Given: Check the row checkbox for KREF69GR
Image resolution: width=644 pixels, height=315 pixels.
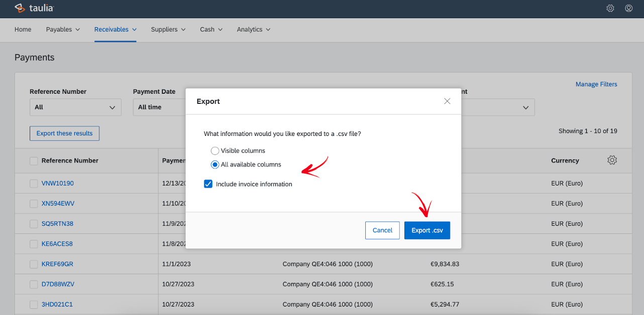Looking at the screenshot, I should 34,264.
